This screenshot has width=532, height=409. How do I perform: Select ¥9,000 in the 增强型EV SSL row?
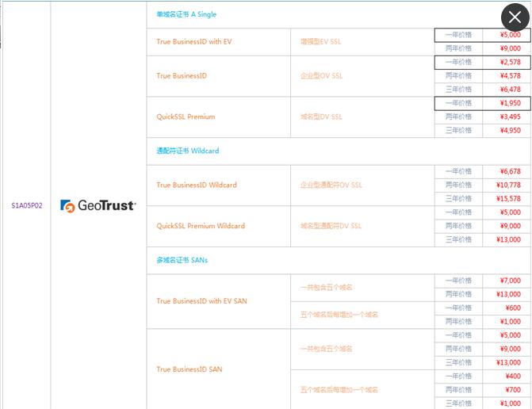pos(511,48)
